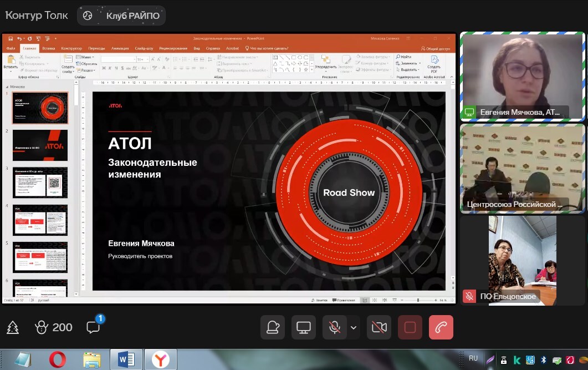Open the Вид ribbon tab
Image resolution: width=588 pixels, height=370 pixels.
(x=197, y=48)
